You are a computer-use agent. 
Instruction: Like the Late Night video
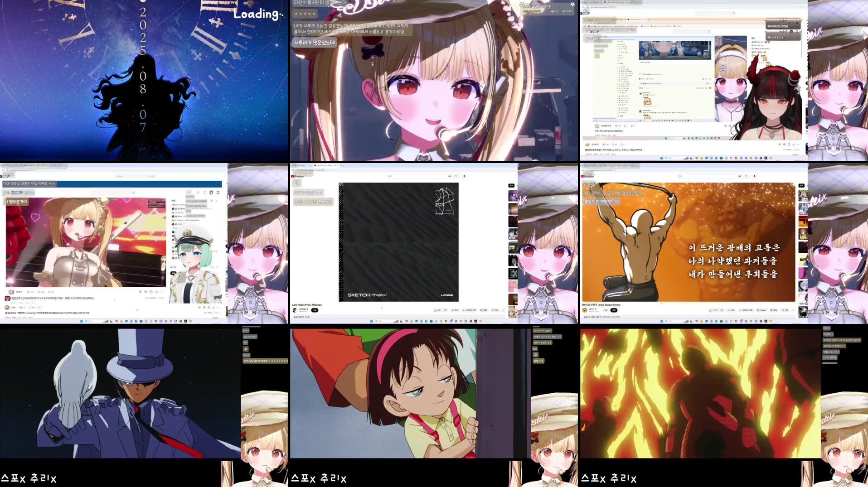click(x=437, y=310)
